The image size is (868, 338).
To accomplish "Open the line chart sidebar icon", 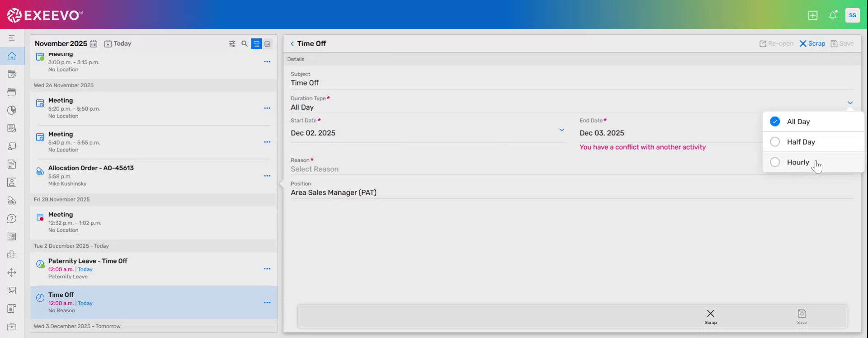I will click(x=12, y=291).
